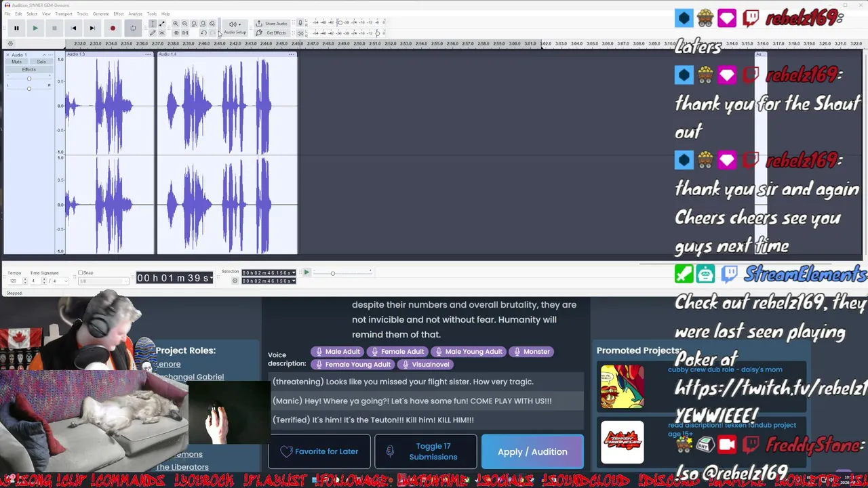Click the Tempo stepper arrows
Image resolution: width=868 pixels, height=488 pixels.
point(25,281)
